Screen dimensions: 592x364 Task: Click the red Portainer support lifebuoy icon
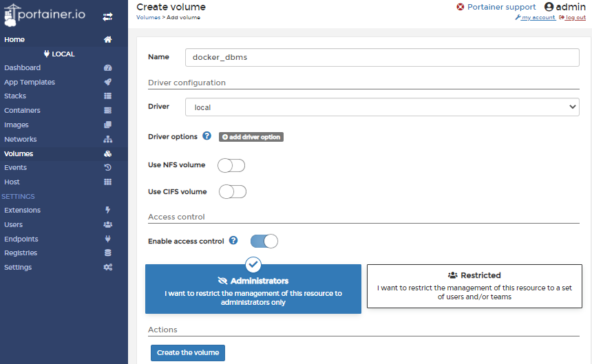pos(460,7)
